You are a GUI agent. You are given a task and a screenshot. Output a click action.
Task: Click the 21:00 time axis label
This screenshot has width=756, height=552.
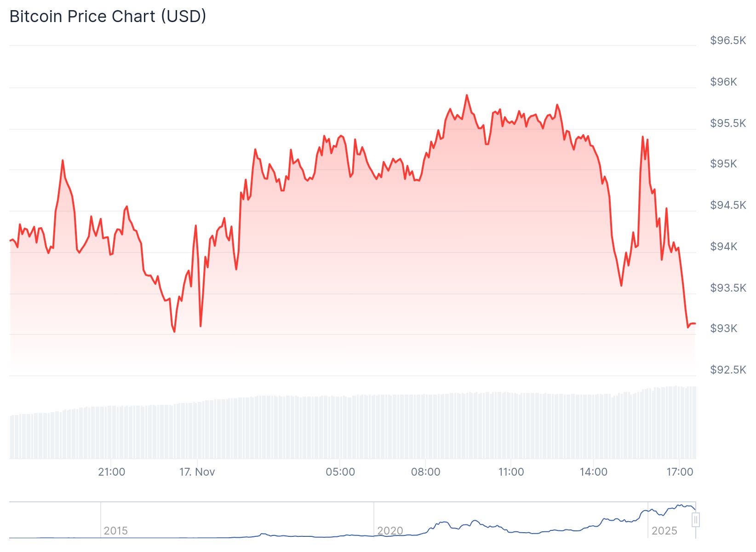112,472
